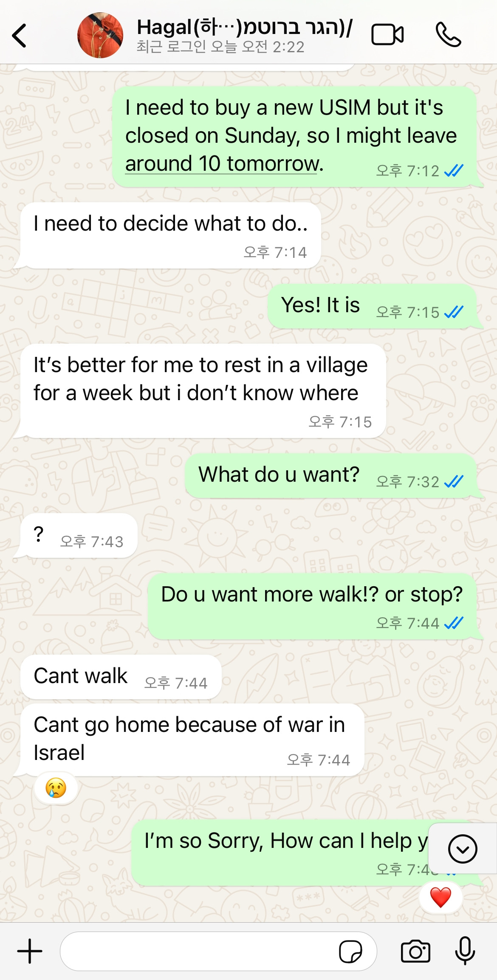Tap the underlined 'around 10 tomorrow' link

[x=223, y=164]
